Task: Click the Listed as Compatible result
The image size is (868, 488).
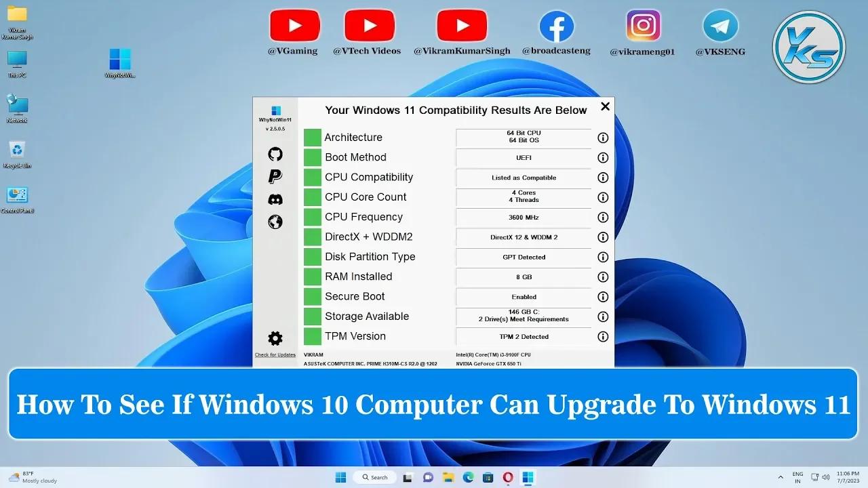Action: tap(524, 178)
